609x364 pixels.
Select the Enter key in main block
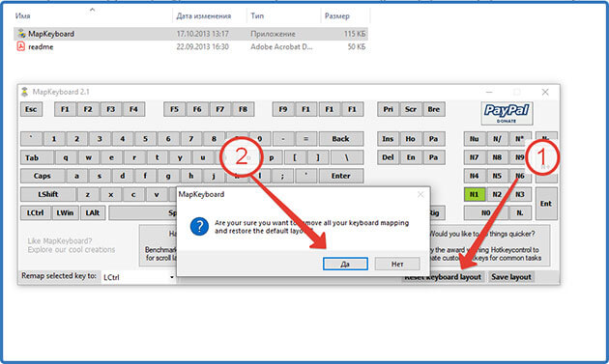tap(341, 176)
